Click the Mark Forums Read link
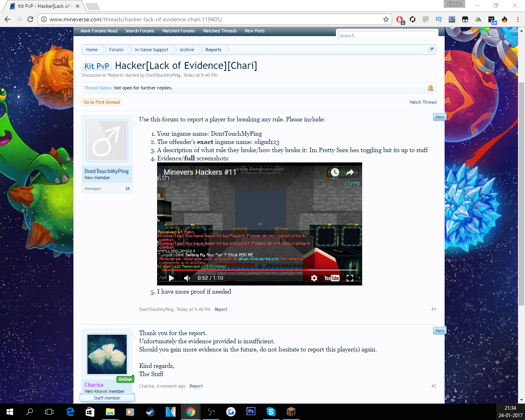 click(99, 31)
